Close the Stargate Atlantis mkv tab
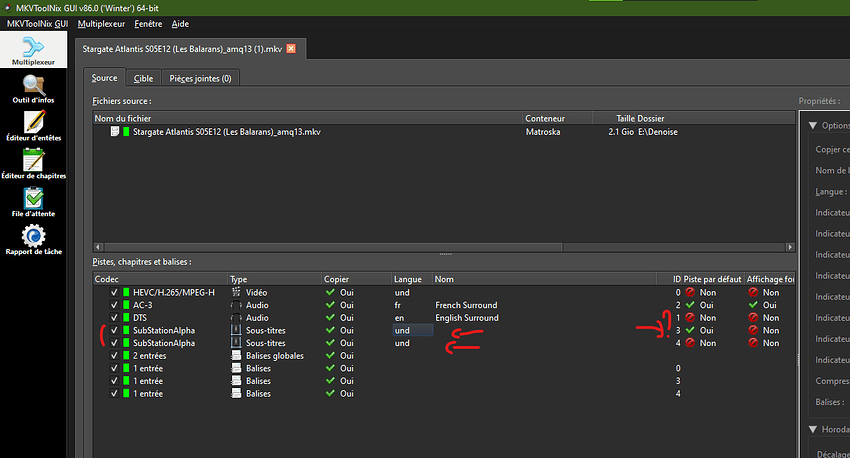The image size is (850, 458). click(291, 49)
